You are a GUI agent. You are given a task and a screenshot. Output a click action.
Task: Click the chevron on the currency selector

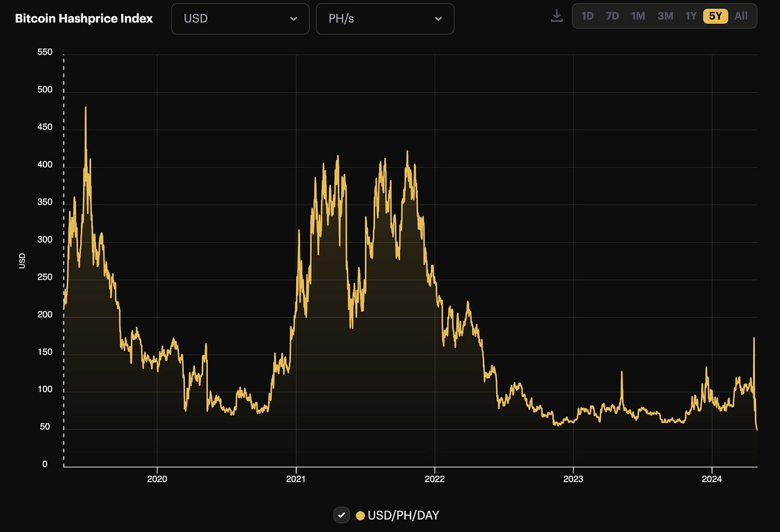pyautogui.click(x=294, y=19)
